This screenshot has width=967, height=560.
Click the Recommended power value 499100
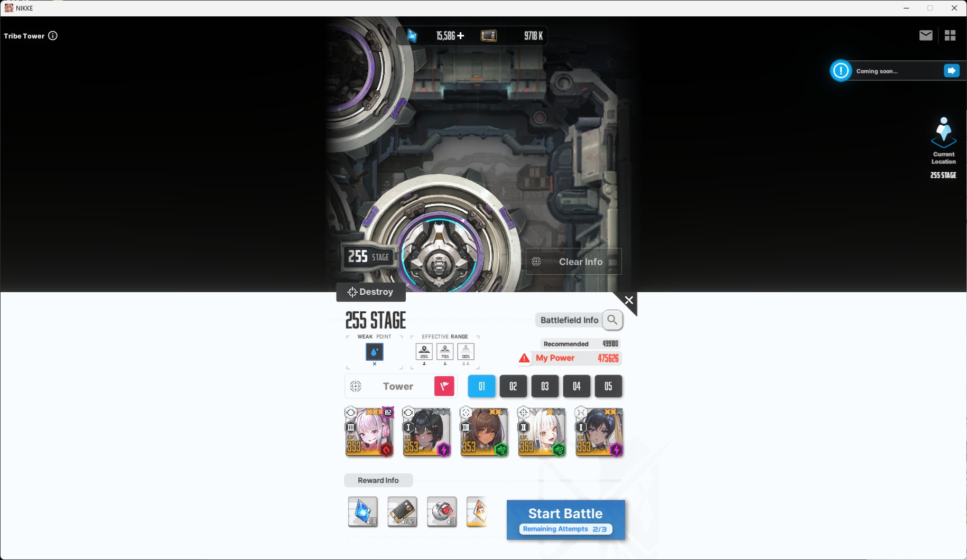coord(610,343)
